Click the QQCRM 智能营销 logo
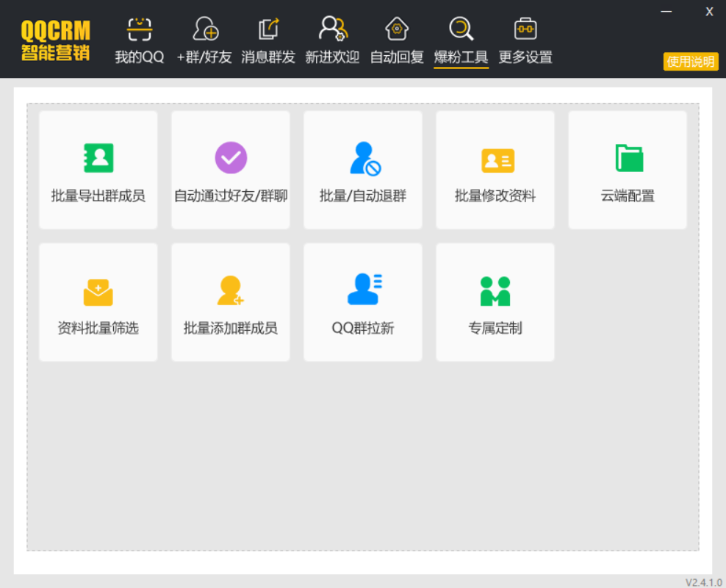This screenshot has width=726, height=588. [x=55, y=40]
